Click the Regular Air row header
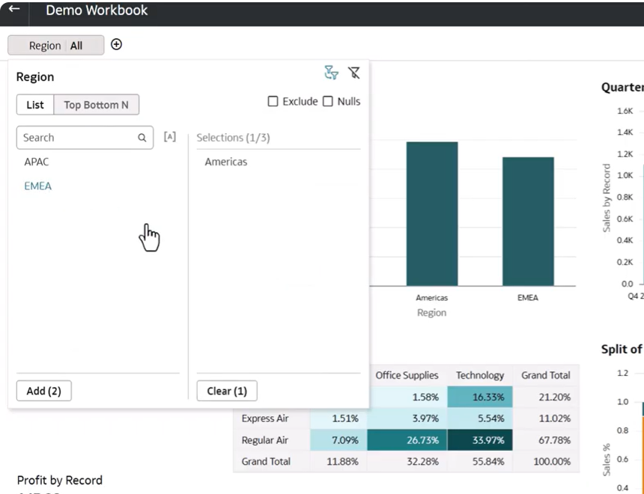The height and width of the screenshot is (494, 644). tap(265, 440)
